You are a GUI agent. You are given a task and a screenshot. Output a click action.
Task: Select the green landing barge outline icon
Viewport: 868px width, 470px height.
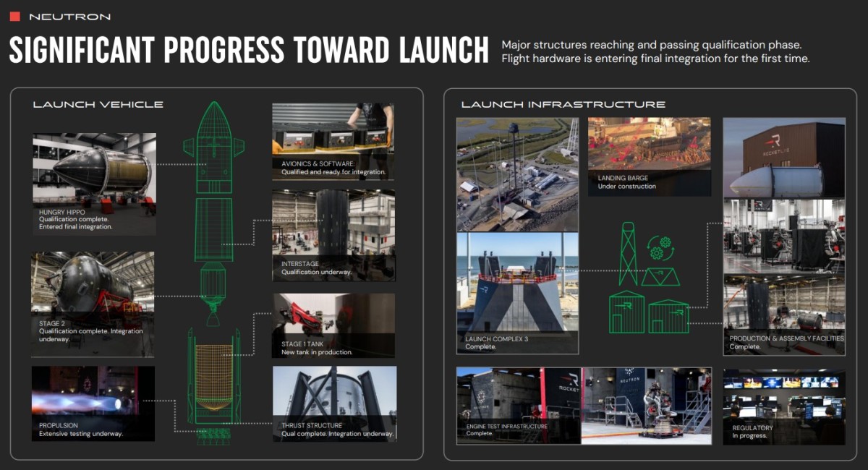[x=660, y=276]
